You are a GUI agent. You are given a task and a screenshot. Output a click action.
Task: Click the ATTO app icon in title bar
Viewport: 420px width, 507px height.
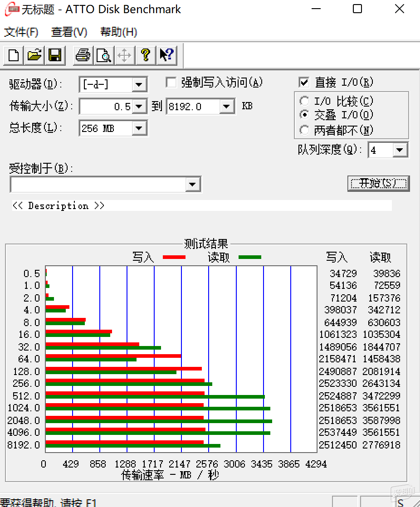click(x=12, y=9)
